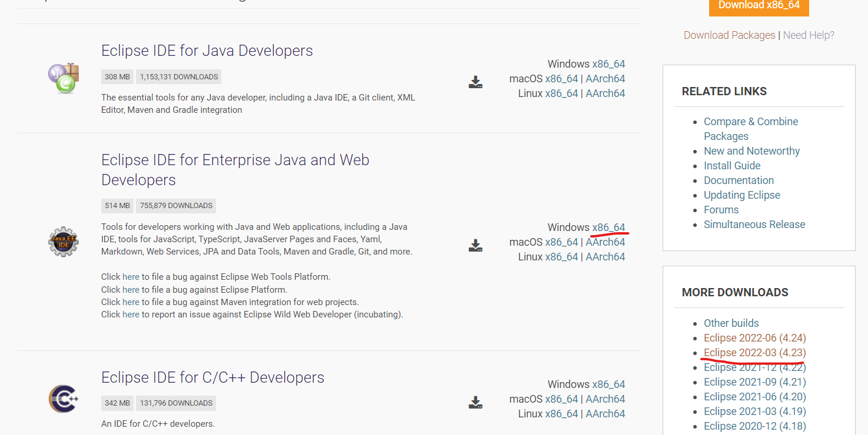Select Windows x86_64 for C/C++ Developers
Image resolution: width=868 pixels, height=435 pixels.
click(608, 384)
